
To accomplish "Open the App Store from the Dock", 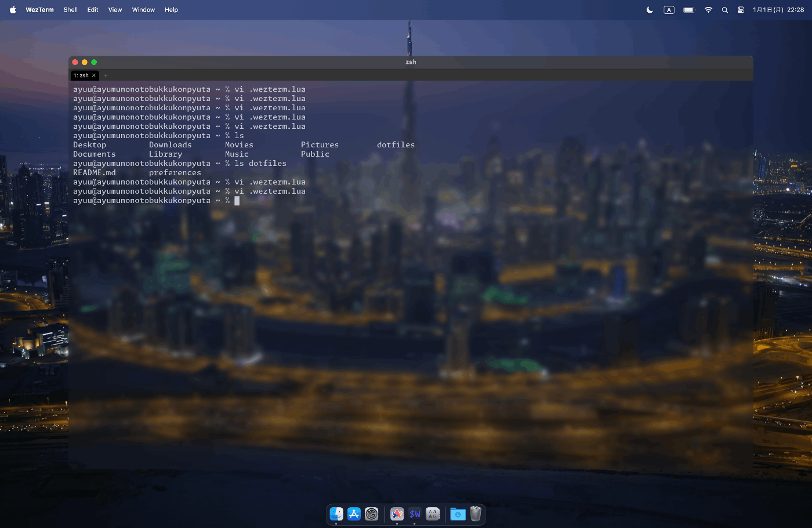I will [353, 514].
